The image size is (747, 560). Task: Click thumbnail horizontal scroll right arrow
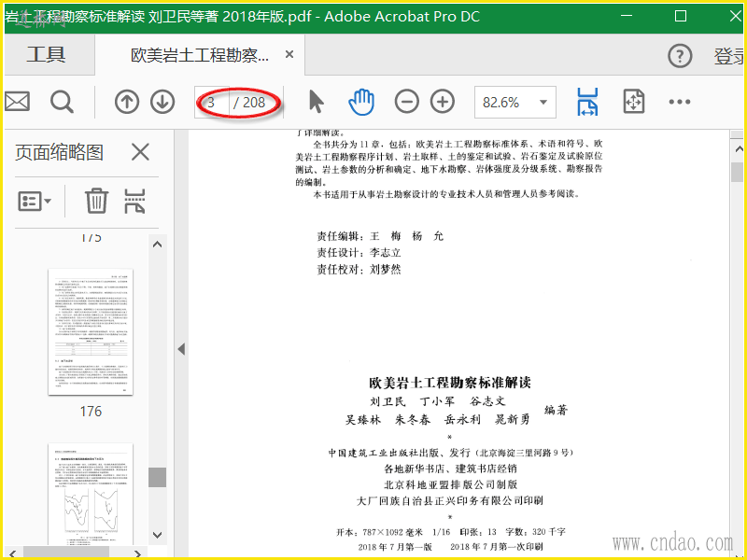click(x=137, y=553)
